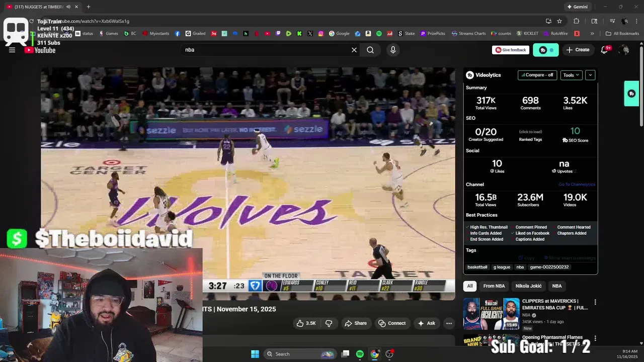Click the 'game-0022500232' tag
This screenshot has width=644, height=362.
(549, 267)
